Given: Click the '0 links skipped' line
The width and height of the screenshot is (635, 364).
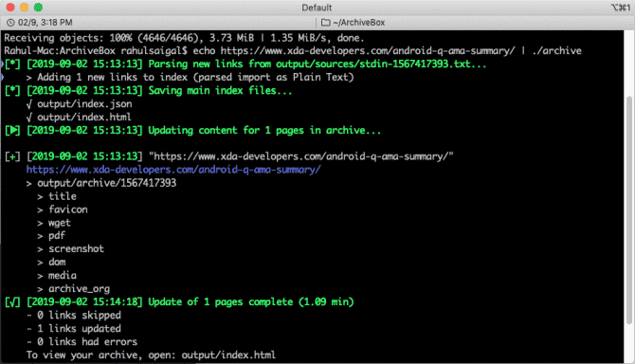Looking at the screenshot, I should (74, 316).
